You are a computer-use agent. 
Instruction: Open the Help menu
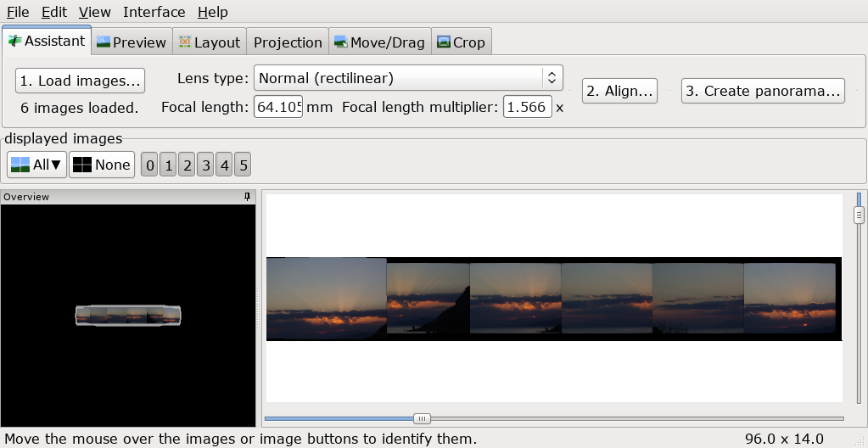click(x=213, y=12)
